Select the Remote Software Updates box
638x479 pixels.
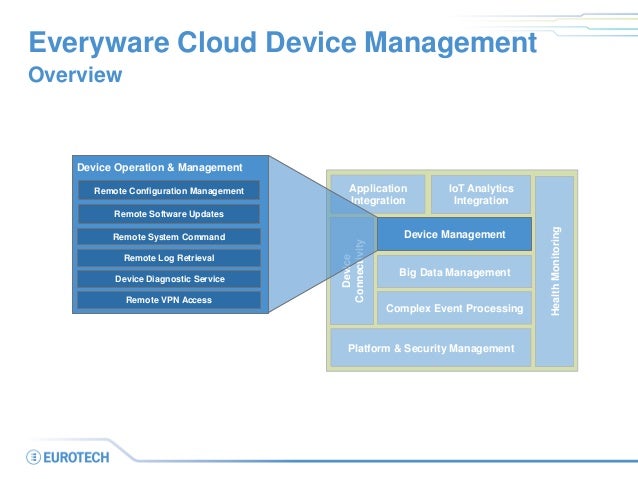169,214
